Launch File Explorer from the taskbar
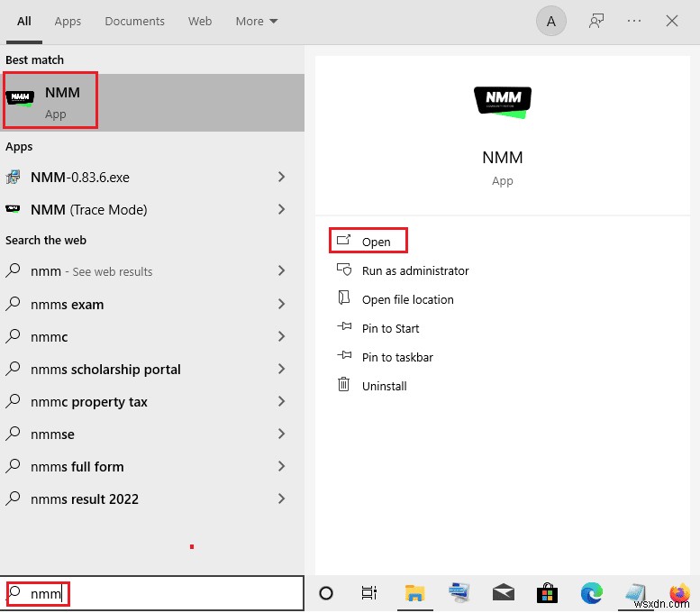This screenshot has height=613, width=700. [414, 593]
